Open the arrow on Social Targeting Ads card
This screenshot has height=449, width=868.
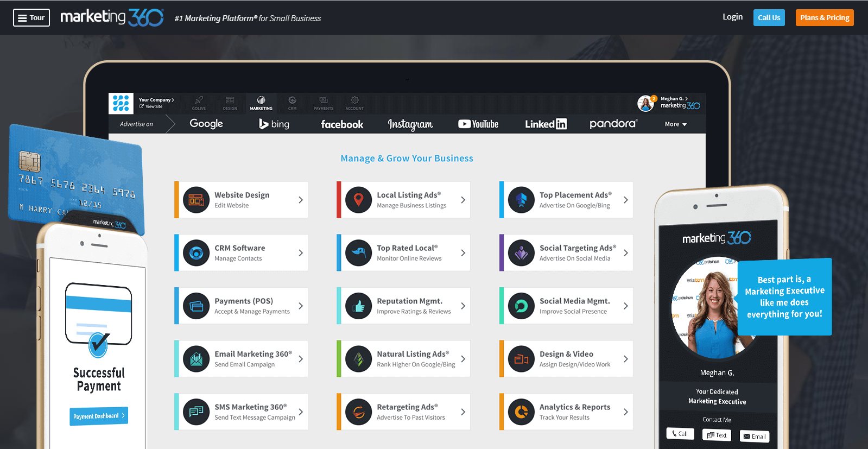(626, 253)
